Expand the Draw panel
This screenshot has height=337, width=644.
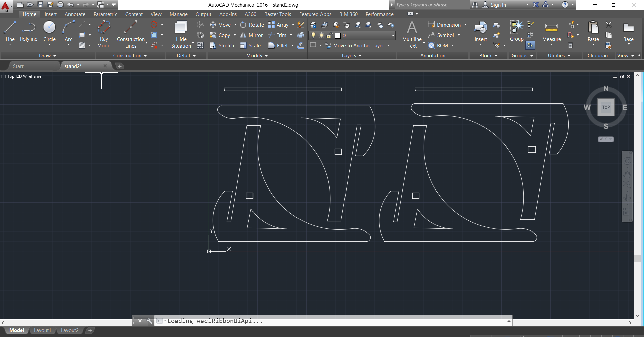47,56
